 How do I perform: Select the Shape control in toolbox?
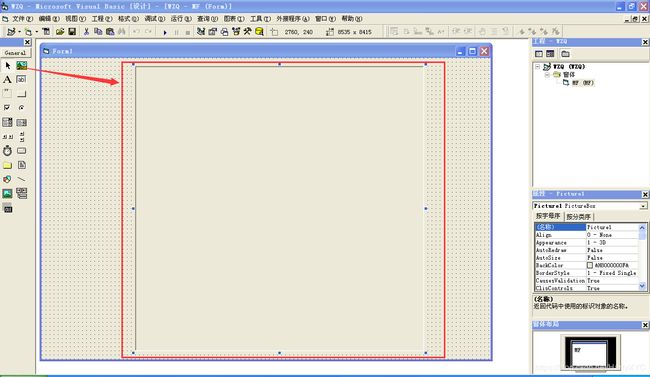7,179
